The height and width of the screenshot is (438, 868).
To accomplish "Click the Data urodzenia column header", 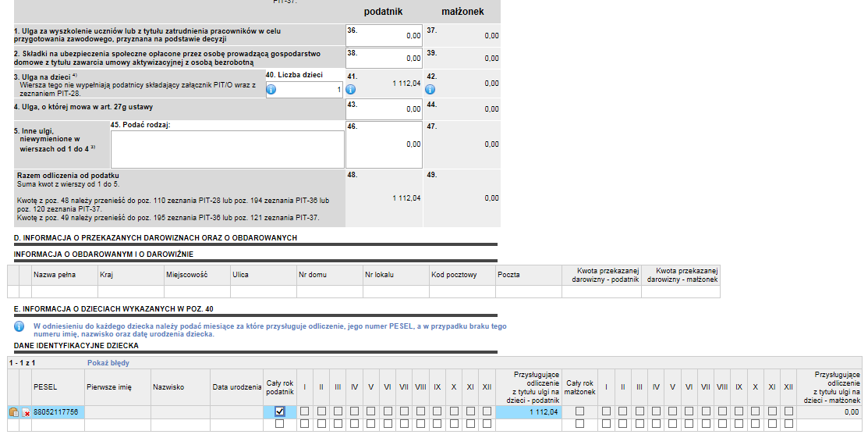I will (237, 387).
